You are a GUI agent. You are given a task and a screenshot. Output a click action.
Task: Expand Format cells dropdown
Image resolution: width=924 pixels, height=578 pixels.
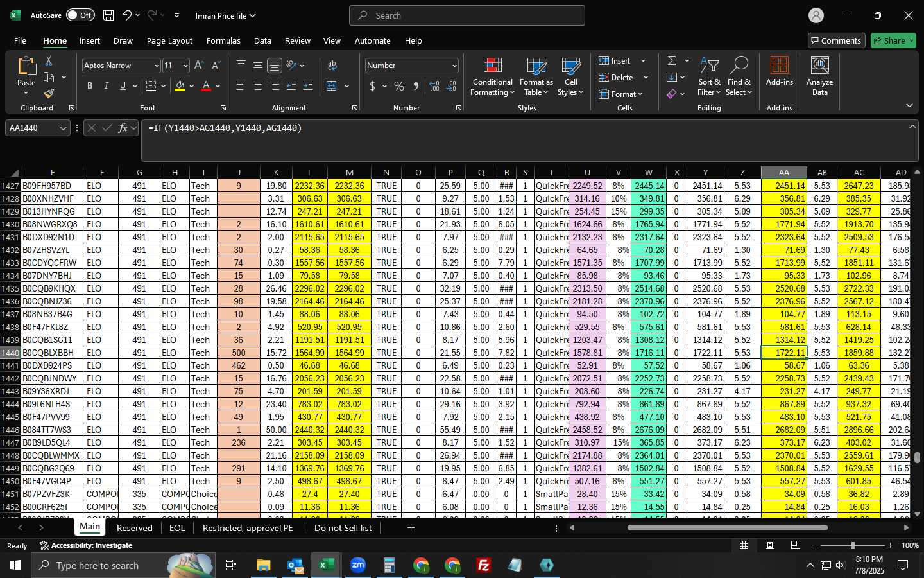[620, 94]
